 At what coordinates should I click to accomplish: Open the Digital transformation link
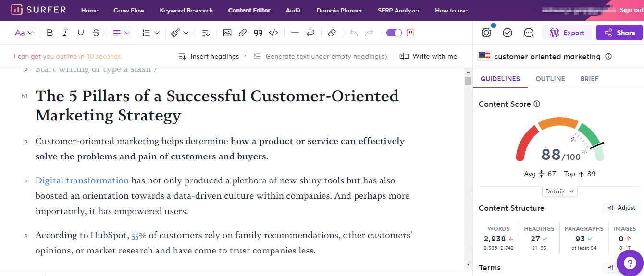[82, 180]
